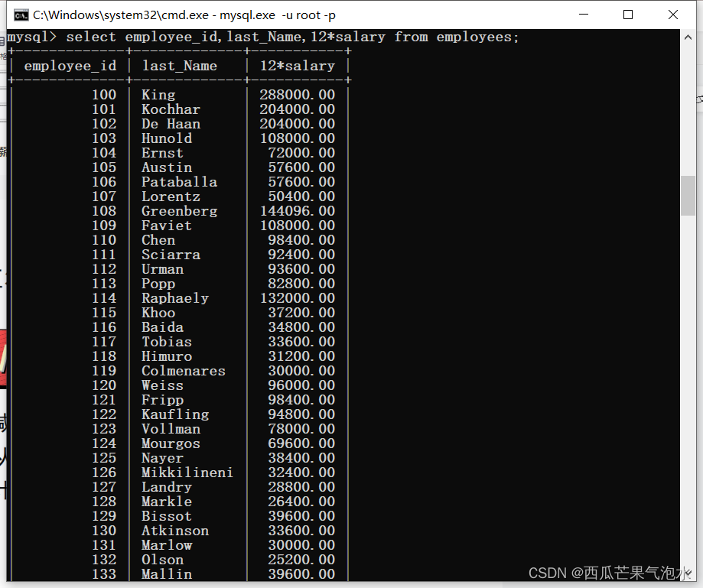Click salary value 288000.00
This screenshot has width=703, height=588.
coord(298,95)
